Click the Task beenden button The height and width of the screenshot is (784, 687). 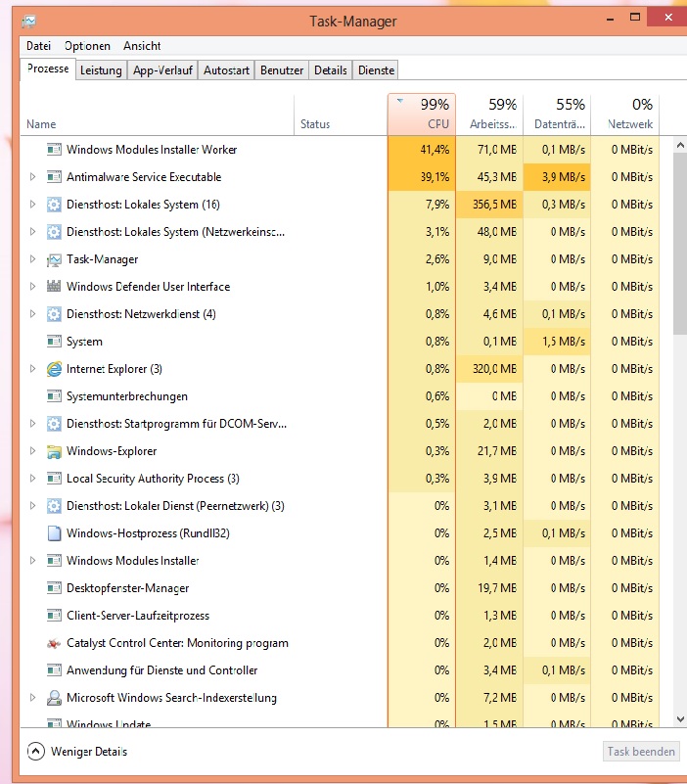641,752
